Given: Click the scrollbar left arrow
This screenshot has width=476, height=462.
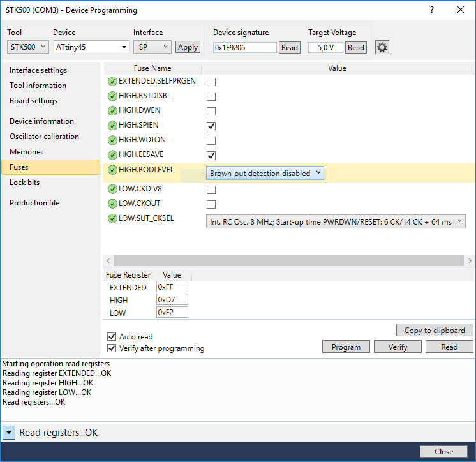Looking at the screenshot, I should click(108, 260).
